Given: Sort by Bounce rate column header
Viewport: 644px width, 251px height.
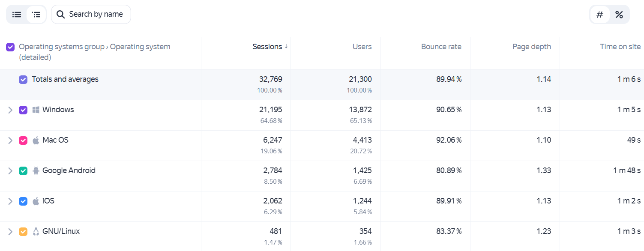Looking at the screenshot, I should pyautogui.click(x=441, y=47).
